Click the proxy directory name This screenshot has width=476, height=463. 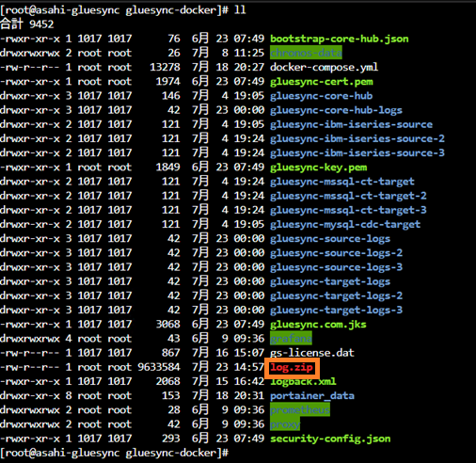tap(285, 424)
